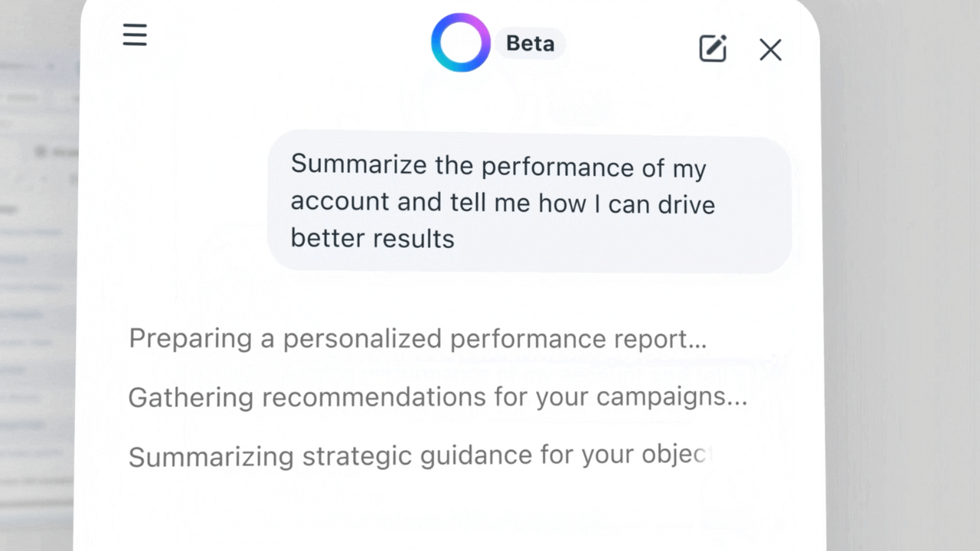
Task: Start a new chat with compose icon
Action: [x=713, y=49]
